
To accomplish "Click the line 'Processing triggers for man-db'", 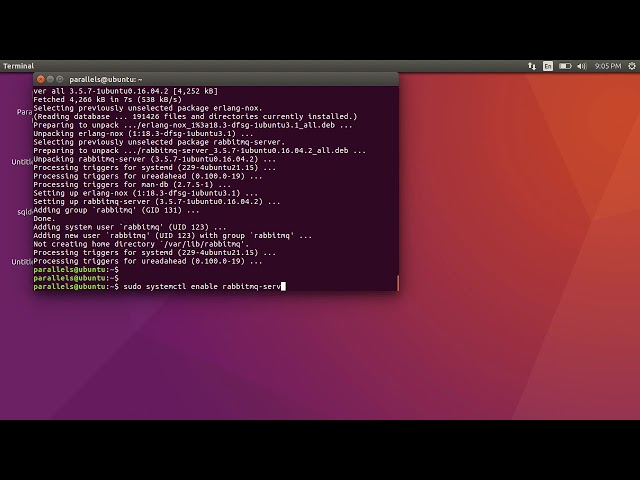I will point(132,184).
